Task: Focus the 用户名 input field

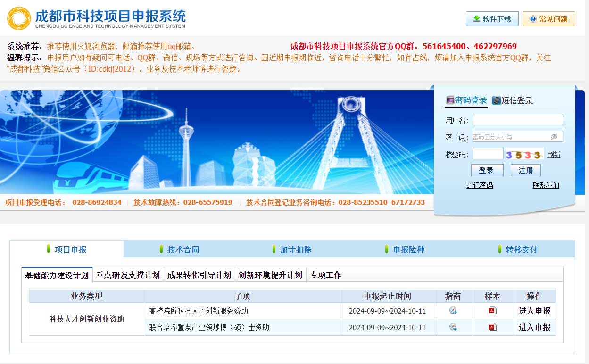Action: (517, 120)
